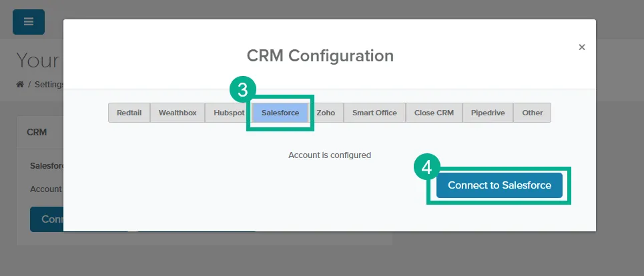Select the Salesforce tab
The image size is (644, 276).
[280, 113]
